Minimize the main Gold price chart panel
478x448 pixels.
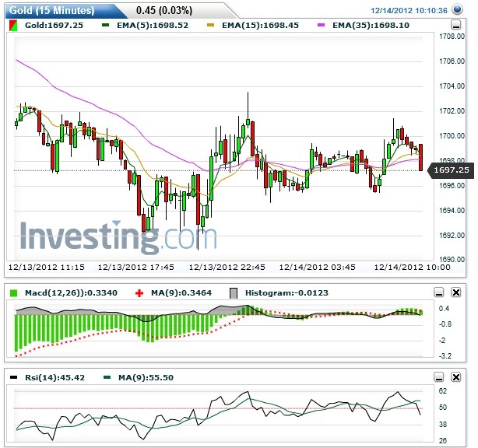coord(455,25)
